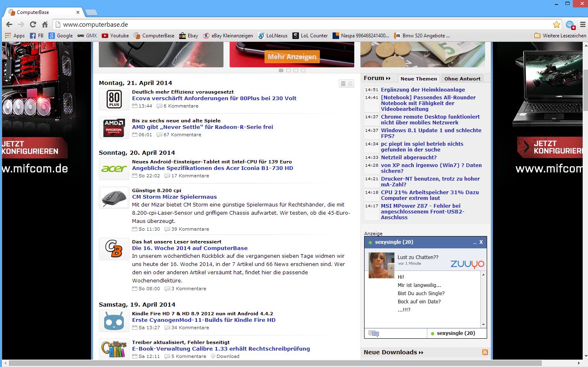588x367 pixels.
Task: Open forum thread Windows 8.1 Update 1
Action: pyautogui.click(x=431, y=133)
